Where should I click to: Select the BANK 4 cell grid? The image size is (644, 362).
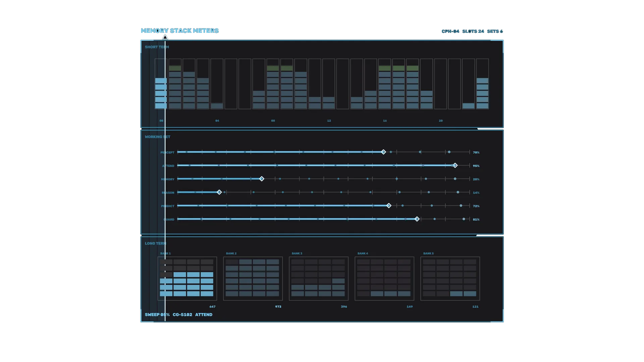point(384,279)
